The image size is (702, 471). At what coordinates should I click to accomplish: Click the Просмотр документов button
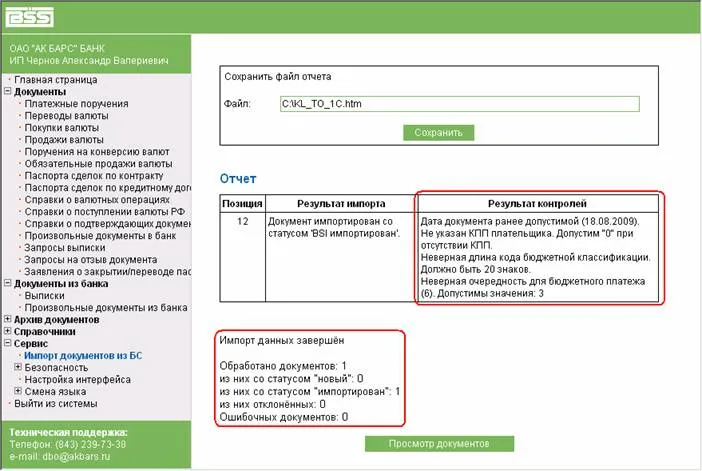point(439,444)
